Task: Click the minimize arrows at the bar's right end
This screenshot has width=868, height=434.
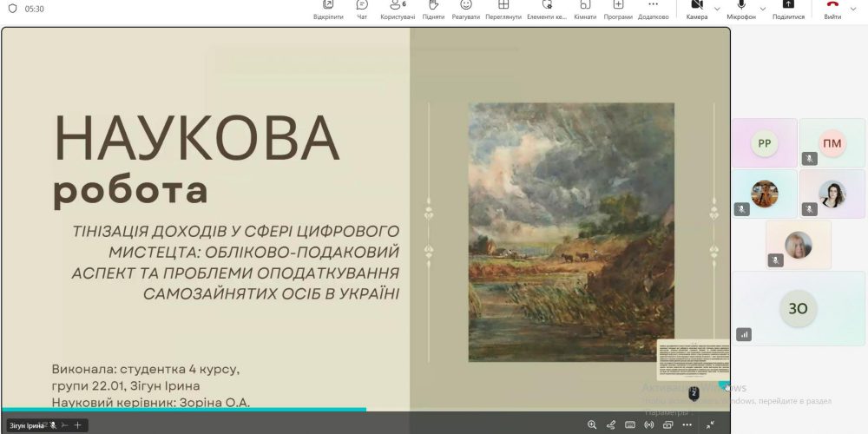Action: point(710,424)
